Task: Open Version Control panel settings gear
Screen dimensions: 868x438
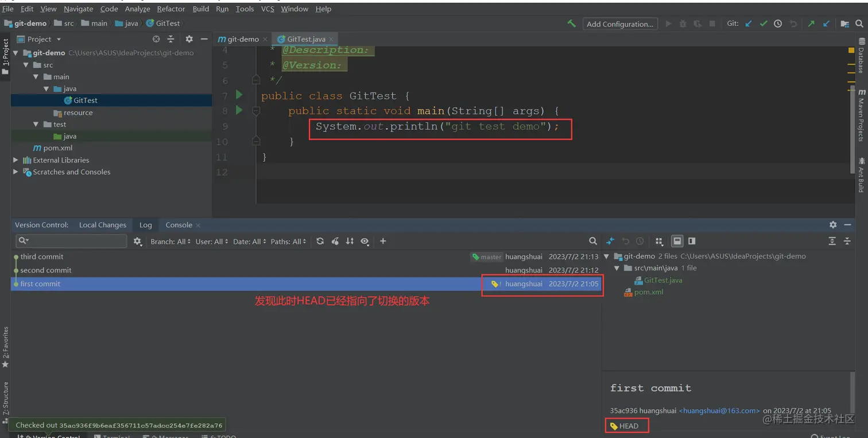Action: click(833, 225)
